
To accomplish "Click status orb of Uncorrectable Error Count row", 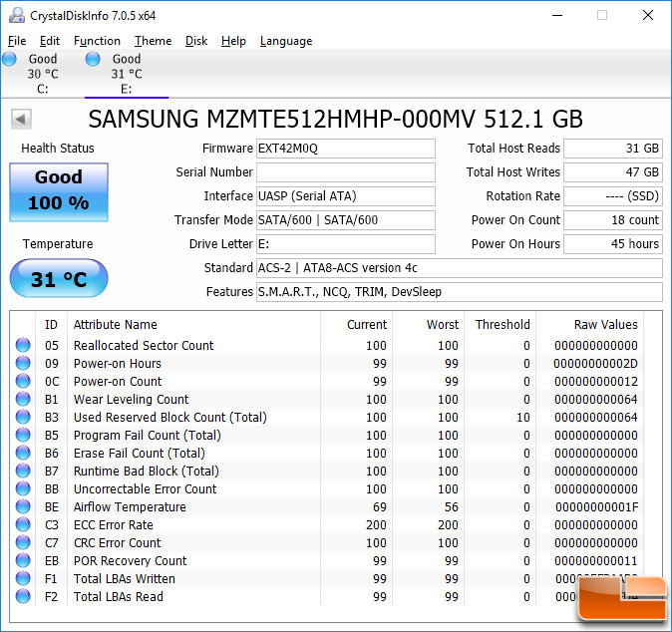I will [x=23, y=488].
